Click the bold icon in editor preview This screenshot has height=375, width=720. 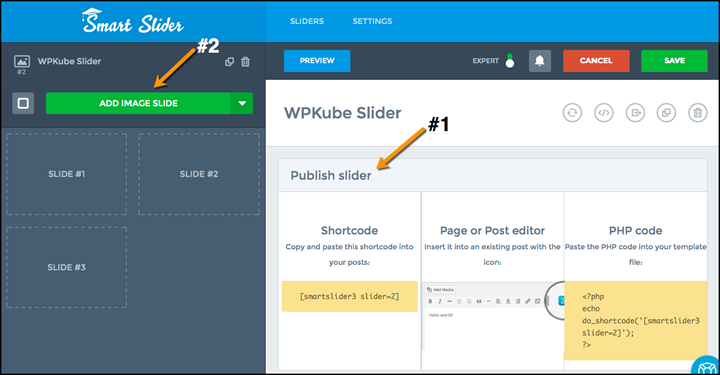coord(430,301)
